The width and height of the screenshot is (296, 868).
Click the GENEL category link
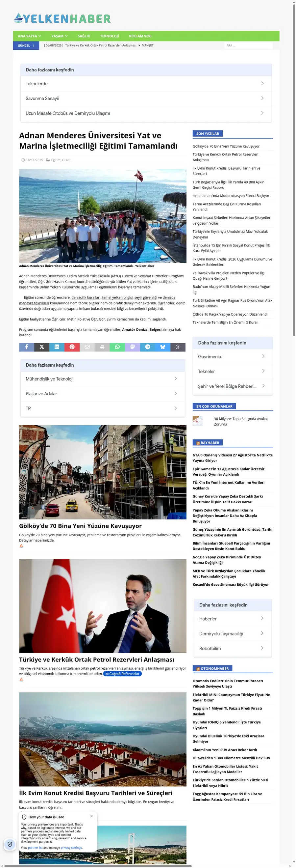pos(67,160)
